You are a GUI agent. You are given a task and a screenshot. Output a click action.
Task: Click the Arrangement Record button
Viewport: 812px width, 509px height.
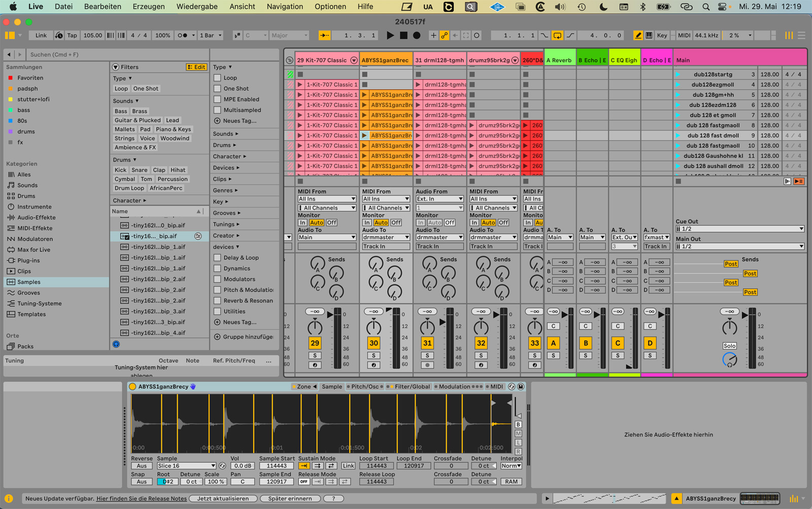tap(417, 36)
